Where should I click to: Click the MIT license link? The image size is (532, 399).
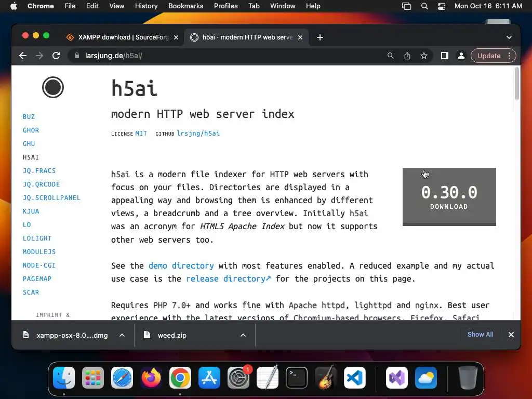click(141, 134)
